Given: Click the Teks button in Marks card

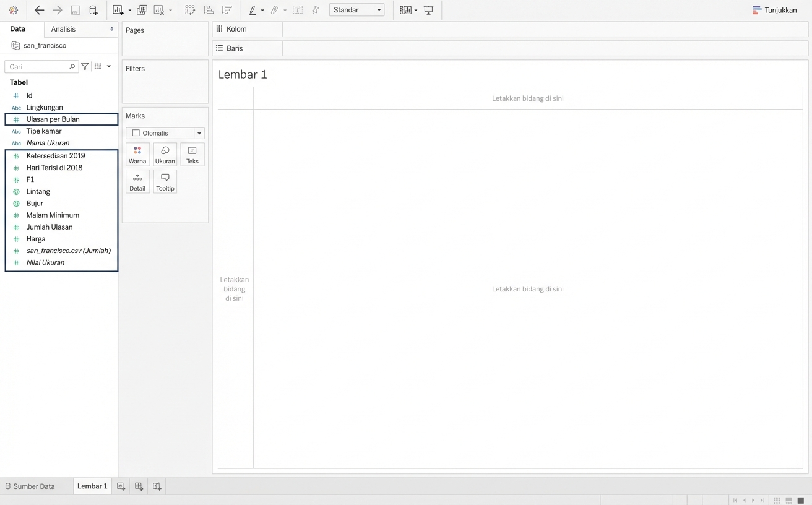Looking at the screenshot, I should pyautogui.click(x=192, y=155).
